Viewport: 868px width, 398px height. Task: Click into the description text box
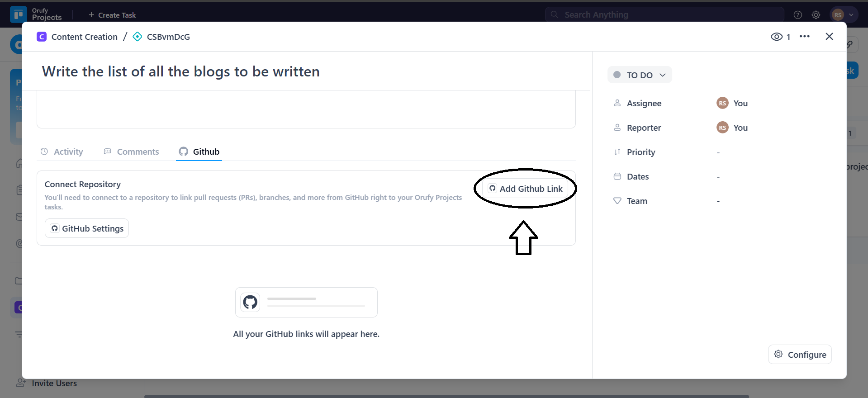pos(306,109)
